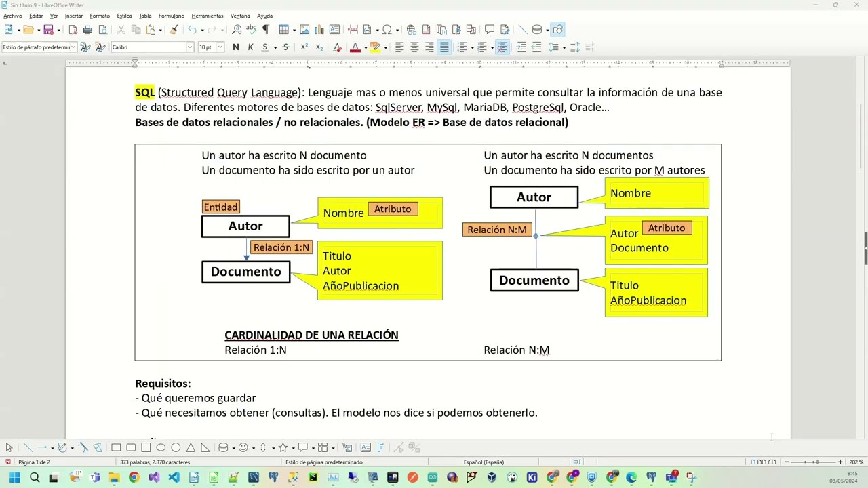This screenshot has width=868, height=488.
Task: Click the Página 1 de 2 status field
Action: [34, 462]
